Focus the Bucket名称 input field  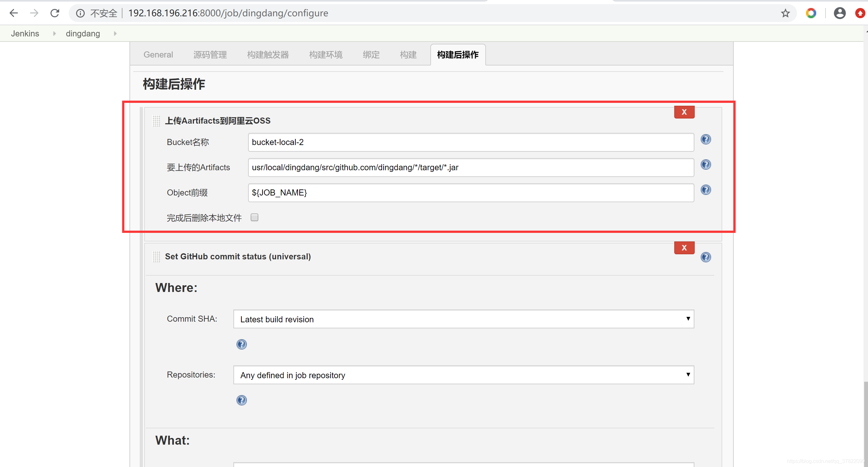[x=471, y=142]
